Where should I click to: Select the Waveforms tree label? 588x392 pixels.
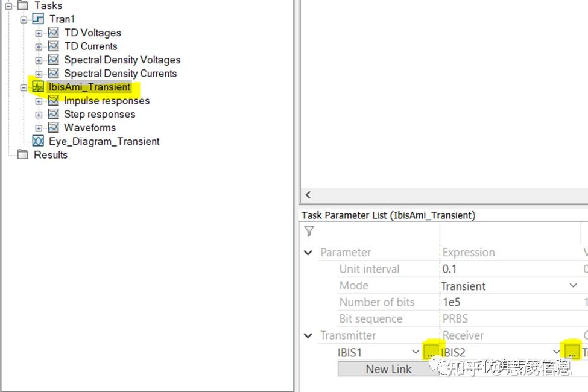(90, 127)
